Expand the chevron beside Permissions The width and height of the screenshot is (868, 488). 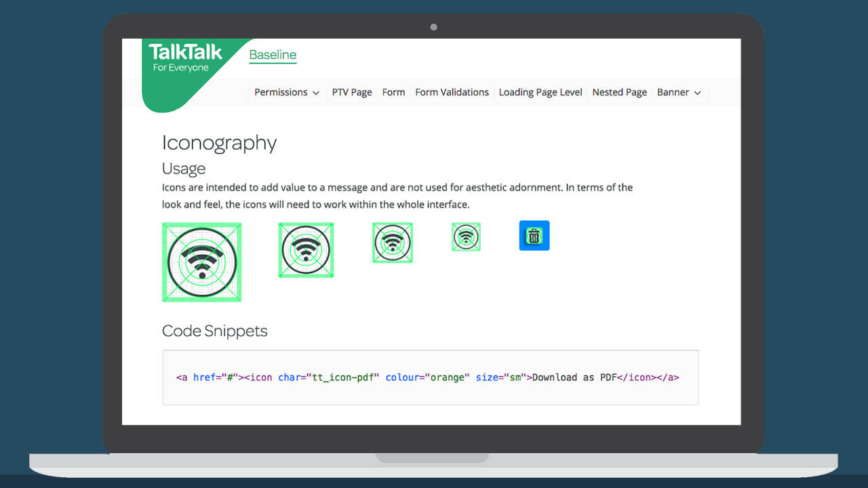[x=316, y=93]
